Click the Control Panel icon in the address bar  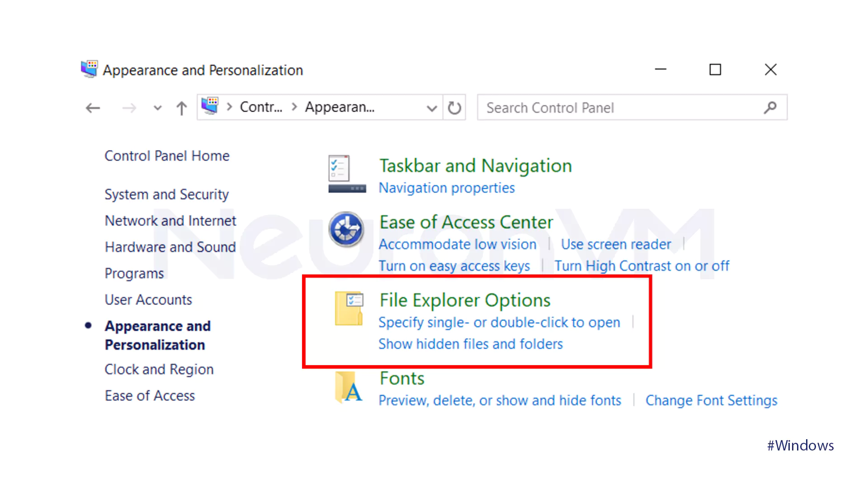[x=210, y=107]
